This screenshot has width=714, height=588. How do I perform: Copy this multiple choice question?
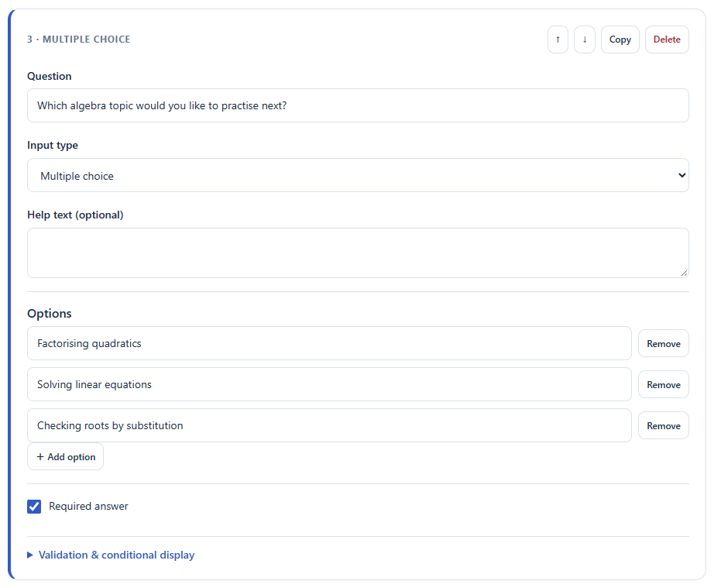coord(620,40)
